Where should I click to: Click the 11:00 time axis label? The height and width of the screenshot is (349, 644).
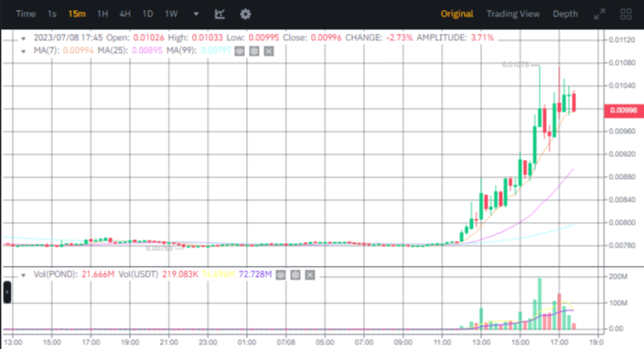coord(442,342)
